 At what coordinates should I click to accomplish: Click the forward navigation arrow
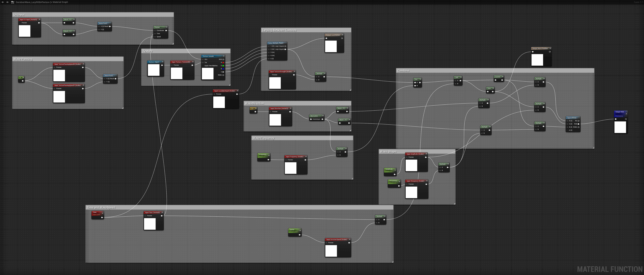(x=7, y=2)
